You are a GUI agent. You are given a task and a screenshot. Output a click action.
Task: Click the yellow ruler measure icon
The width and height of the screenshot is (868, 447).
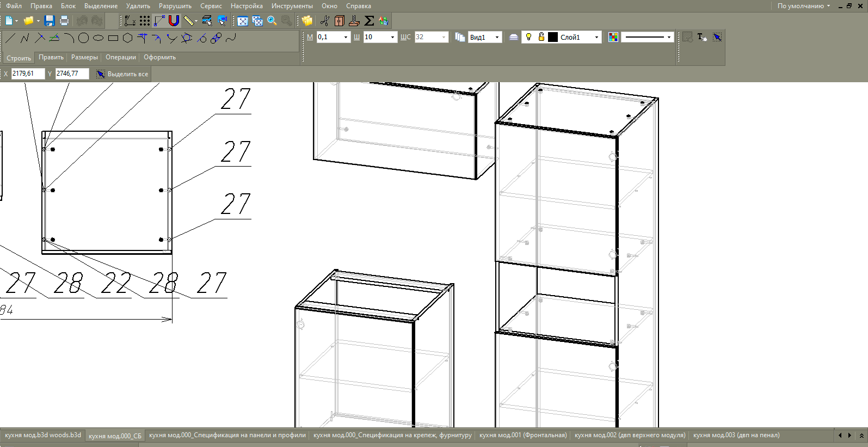(x=188, y=21)
